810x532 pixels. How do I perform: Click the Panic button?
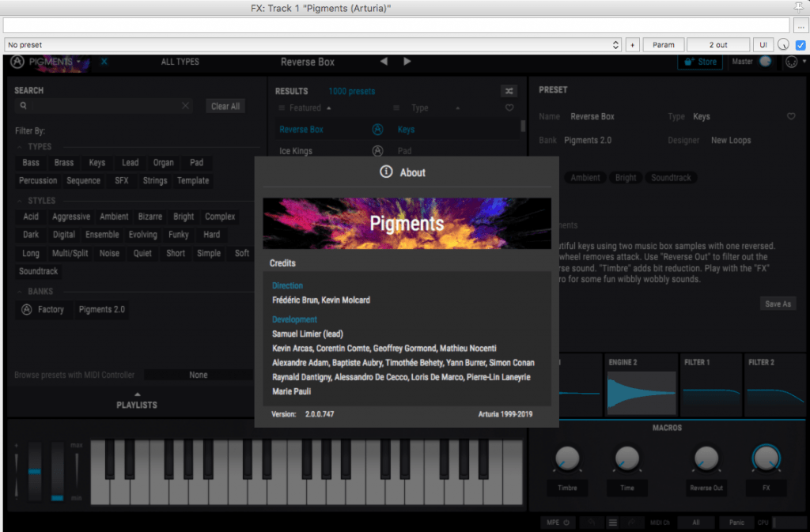tap(736, 523)
